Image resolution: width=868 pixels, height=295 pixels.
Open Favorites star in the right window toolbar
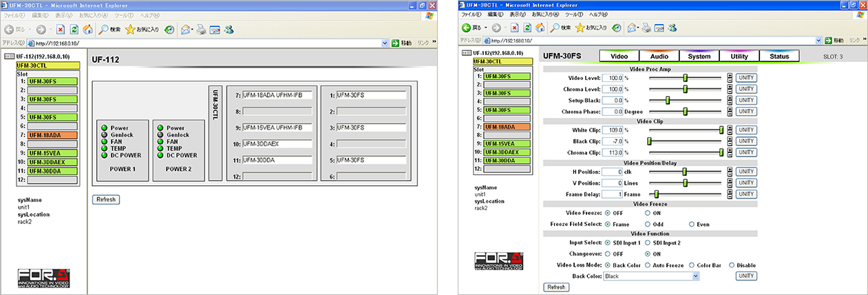580,28
